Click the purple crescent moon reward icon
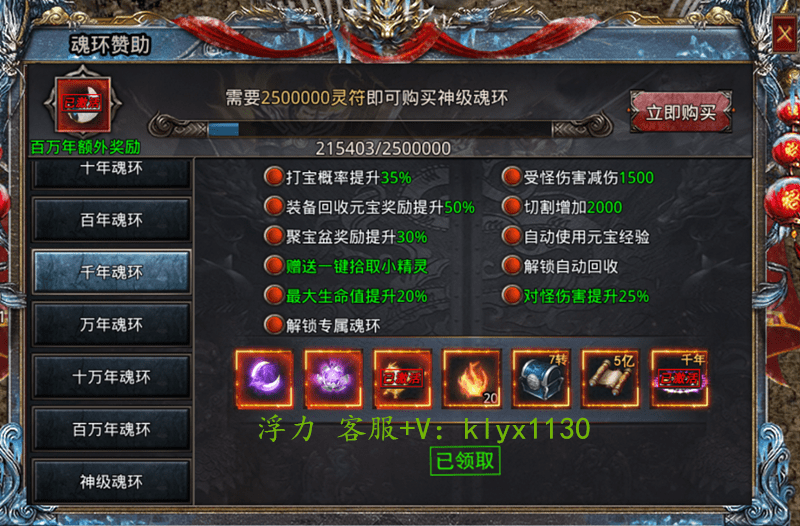 pos(264,379)
